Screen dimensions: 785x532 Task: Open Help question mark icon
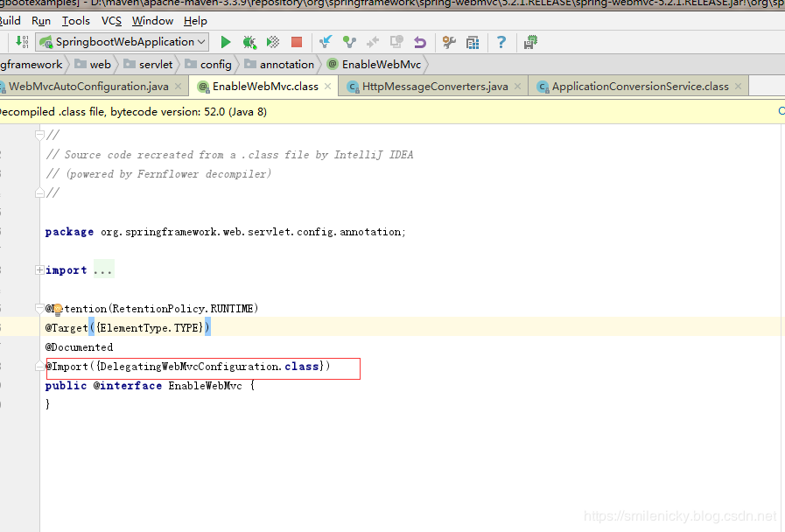501,42
